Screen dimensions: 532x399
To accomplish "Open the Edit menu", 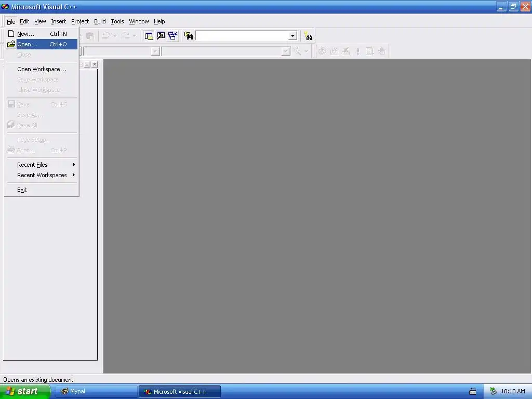I will pyautogui.click(x=24, y=21).
